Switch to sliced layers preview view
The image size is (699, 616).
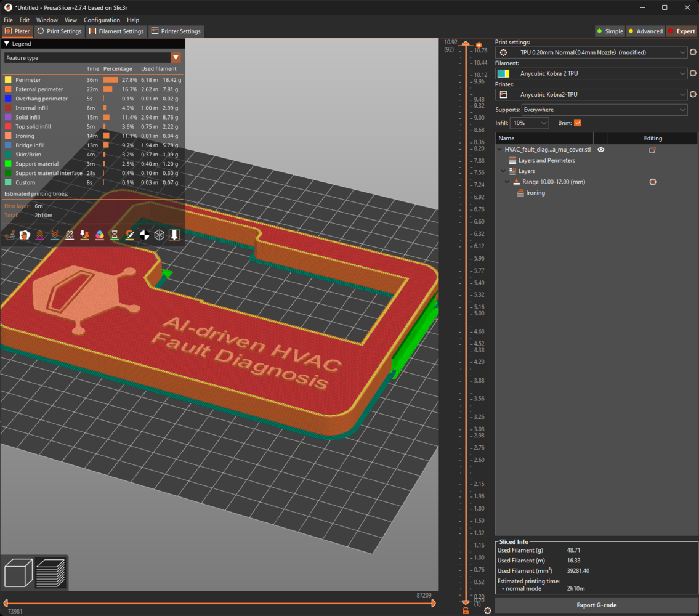click(51, 572)
